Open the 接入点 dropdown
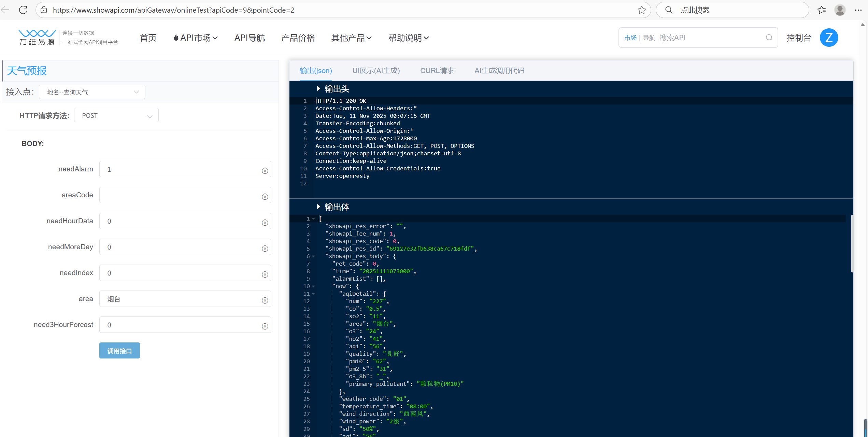The width and height of the screenshot is (868, 437). [92, 92]
